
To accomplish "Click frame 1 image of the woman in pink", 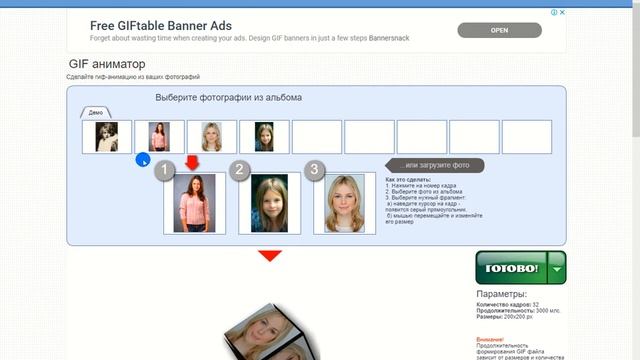I will click(x=194, y=203).
